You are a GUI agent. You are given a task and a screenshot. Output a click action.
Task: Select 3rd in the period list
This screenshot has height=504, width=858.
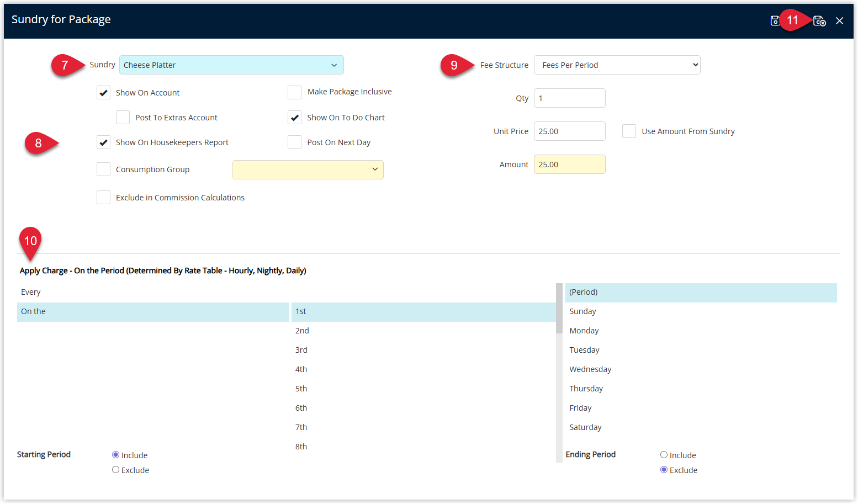pyautogui.click(x=423, y=351)
